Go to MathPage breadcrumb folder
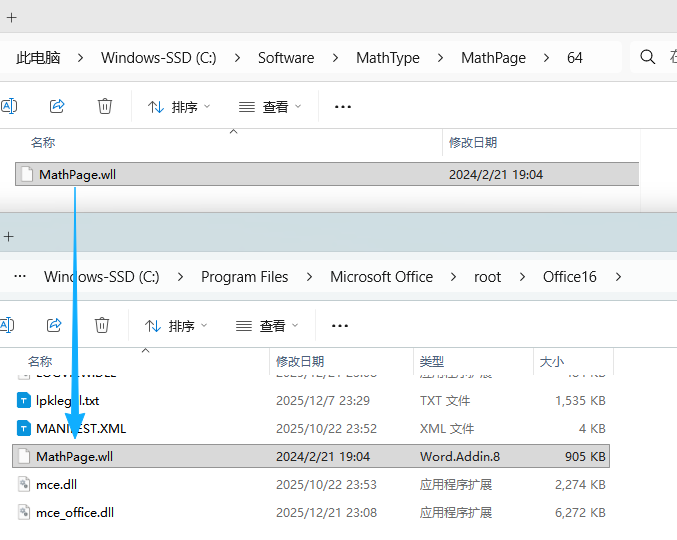677x540 pixels. (x=493, y=57)
